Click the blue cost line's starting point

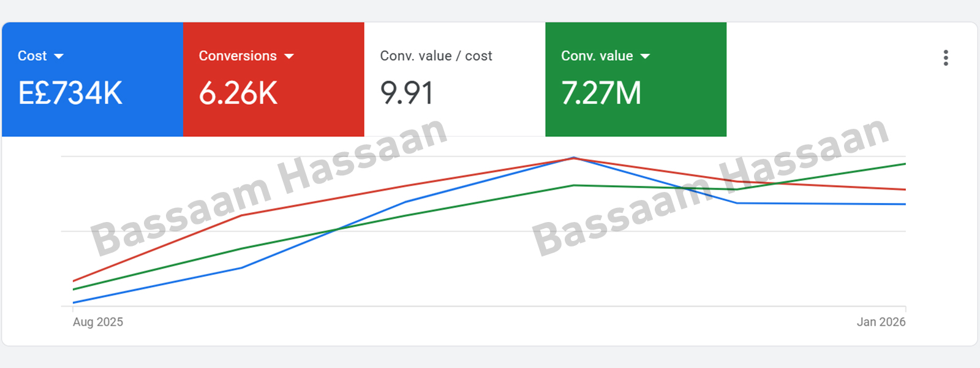click(x=74, y=302)
